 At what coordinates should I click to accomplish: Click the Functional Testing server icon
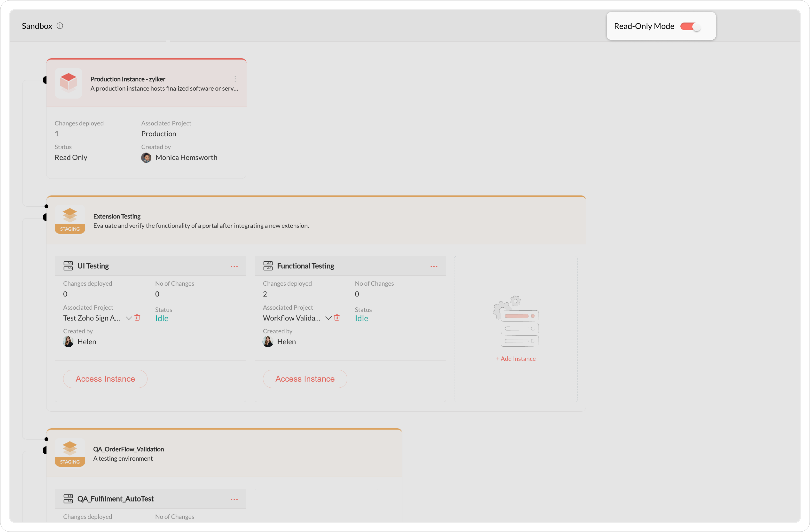tap(268, 266)
